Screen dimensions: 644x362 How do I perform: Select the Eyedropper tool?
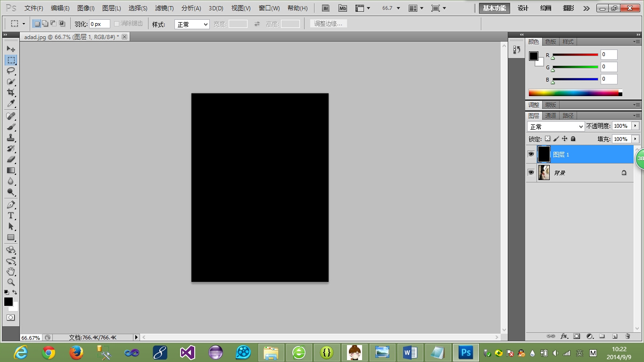click(11, 103)
